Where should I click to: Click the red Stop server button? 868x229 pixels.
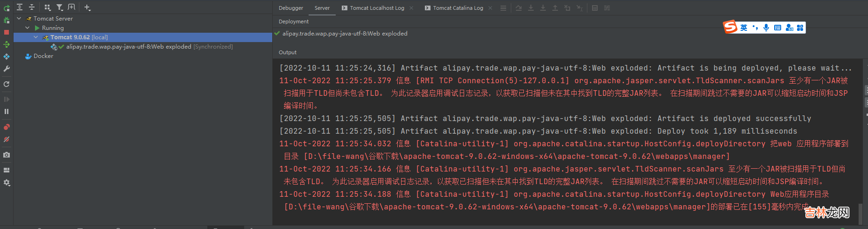point(7,32)
